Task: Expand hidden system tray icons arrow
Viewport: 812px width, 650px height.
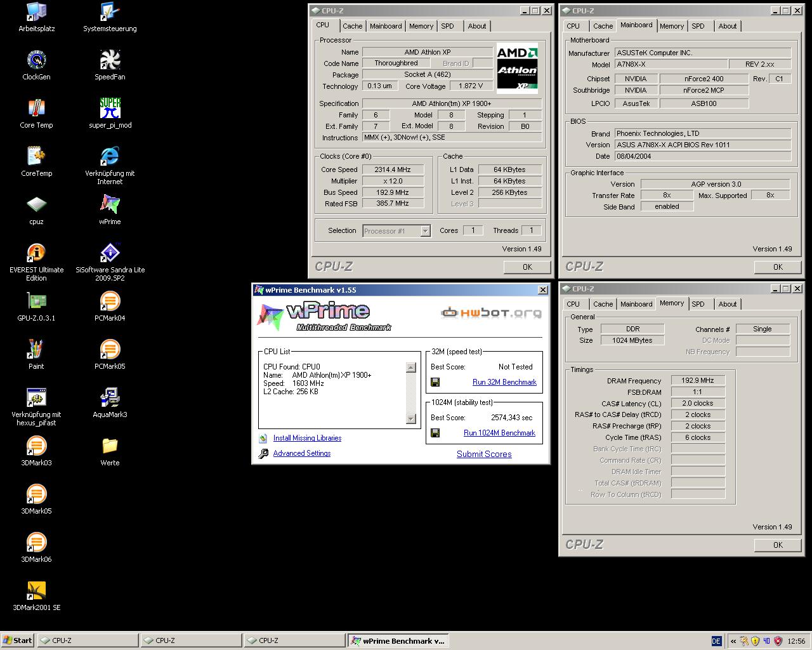Action: click(x=733, y=641)
